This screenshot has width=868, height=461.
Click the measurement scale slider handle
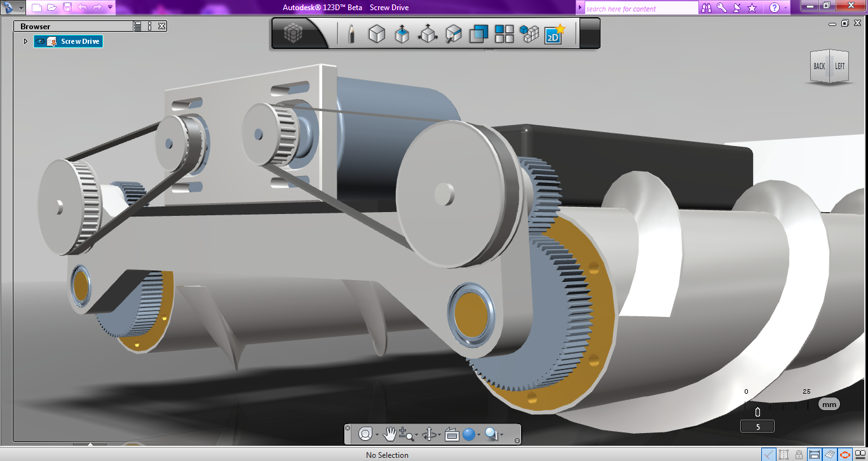tap(757, 411)
